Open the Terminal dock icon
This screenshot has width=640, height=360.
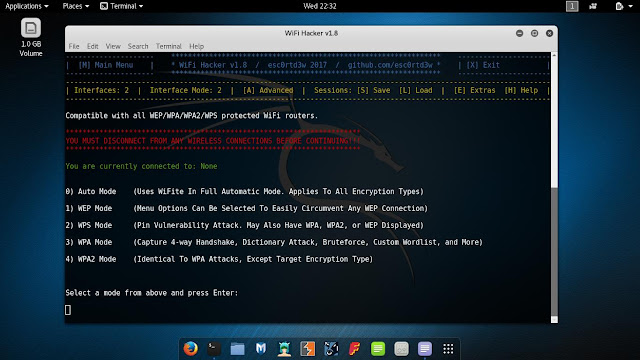tap(214, 349)
